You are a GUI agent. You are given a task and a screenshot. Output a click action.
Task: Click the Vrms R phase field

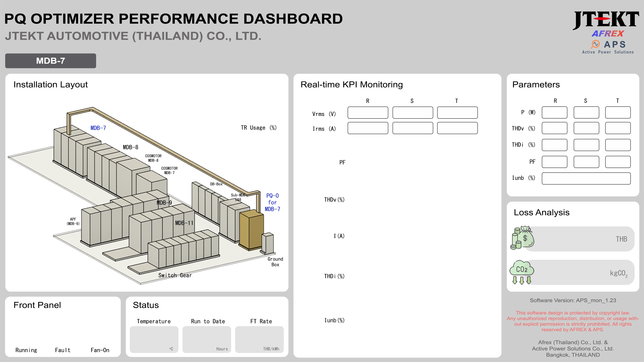click(x=368, y=113)
